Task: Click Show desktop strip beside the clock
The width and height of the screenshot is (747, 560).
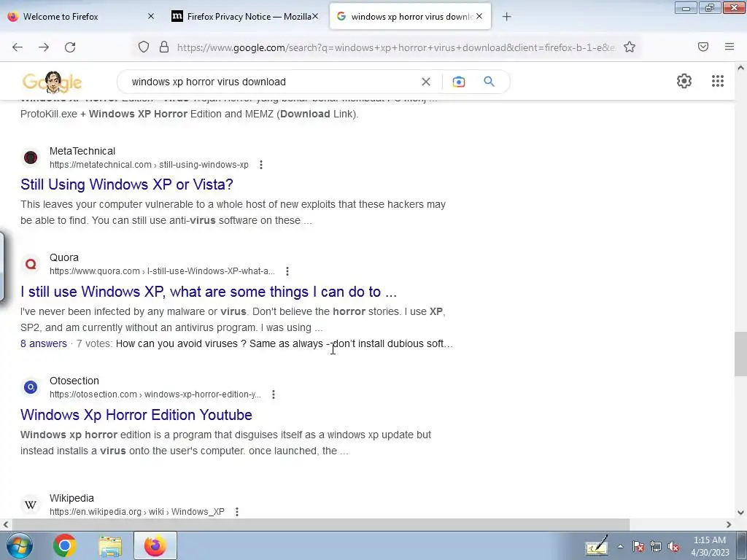Action: (742, 545)
